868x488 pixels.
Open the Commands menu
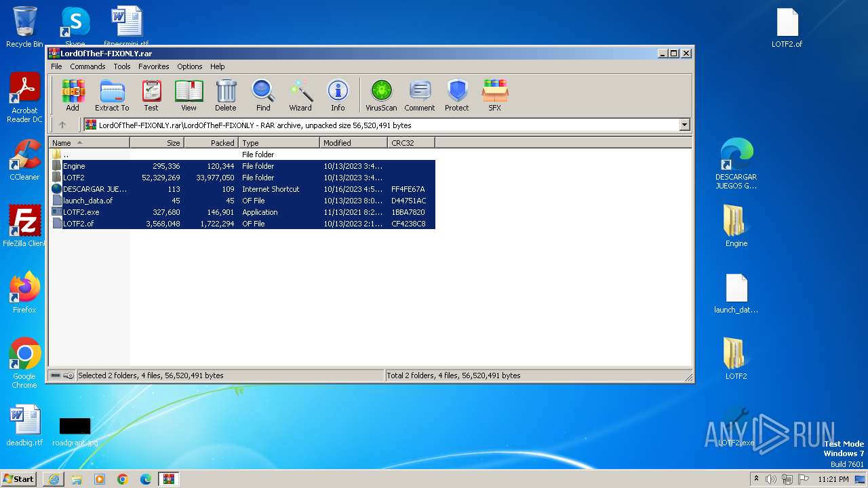click(87, 66)
